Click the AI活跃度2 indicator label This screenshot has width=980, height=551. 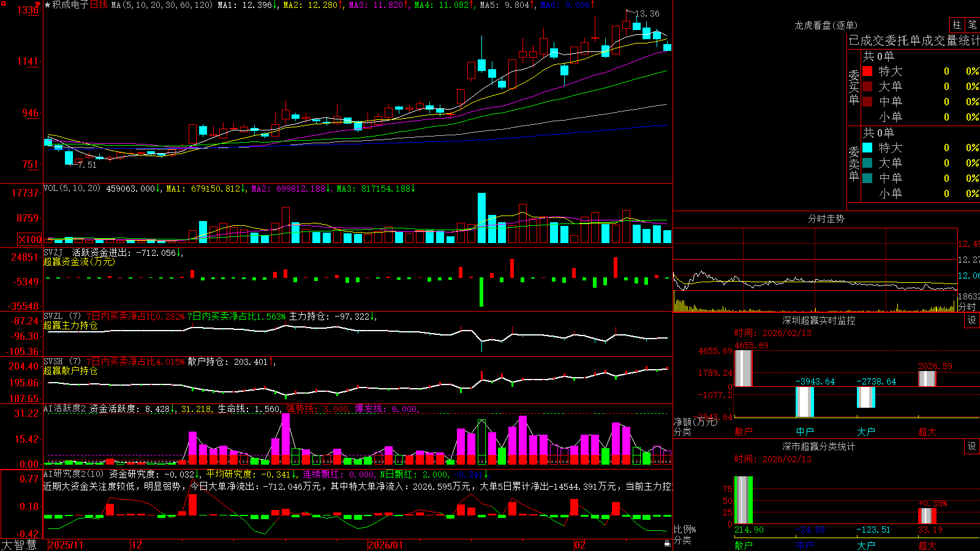click(65, 408)
